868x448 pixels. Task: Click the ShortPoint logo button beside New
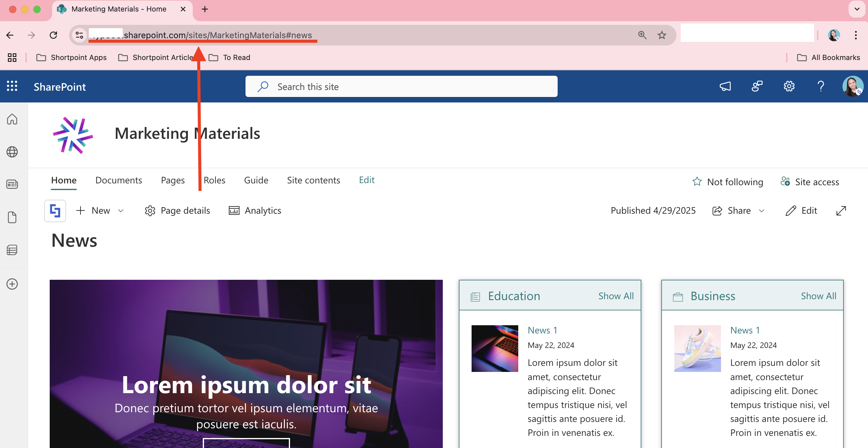pos(55,211)
